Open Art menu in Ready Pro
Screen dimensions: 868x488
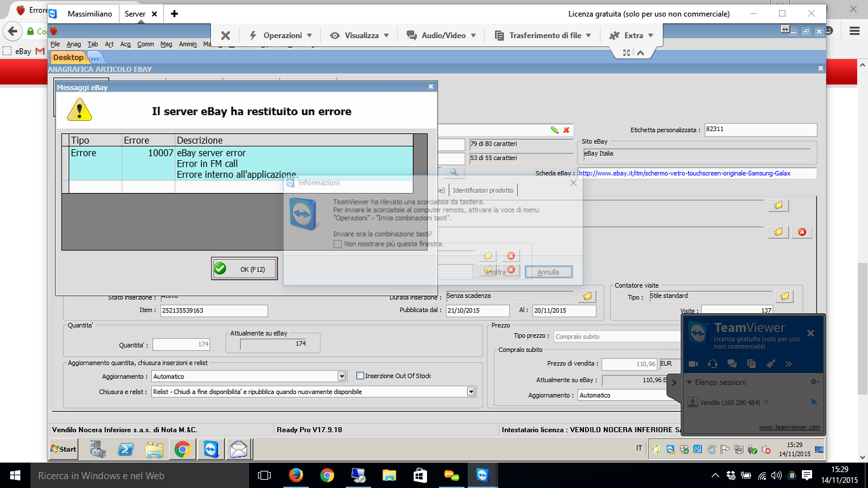(x=109, y=44)
